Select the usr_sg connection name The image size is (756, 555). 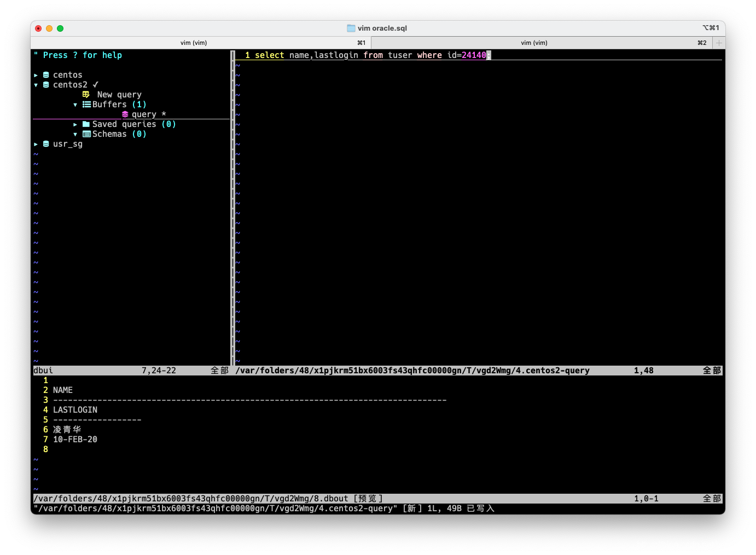68,144
